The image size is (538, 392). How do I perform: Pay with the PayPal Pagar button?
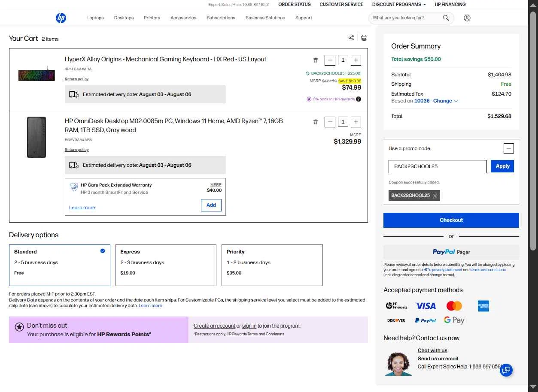tap(451, 252)
